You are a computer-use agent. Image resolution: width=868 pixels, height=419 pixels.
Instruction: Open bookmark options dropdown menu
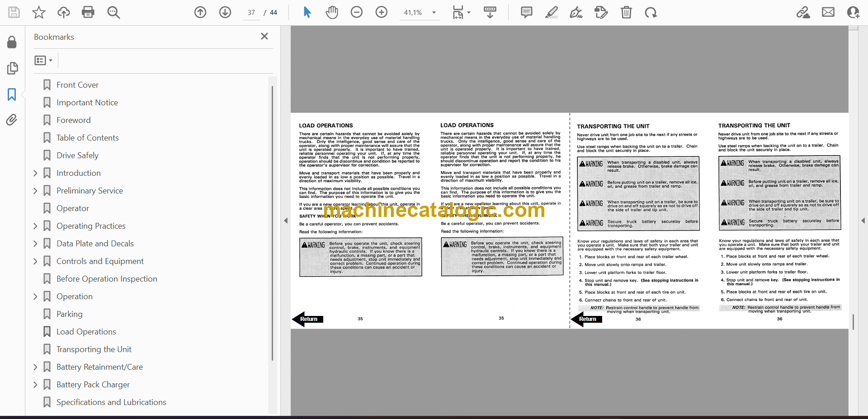(x=44, y=60)
